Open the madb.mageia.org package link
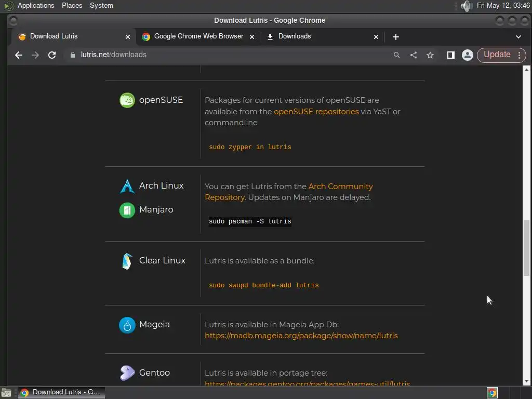This screenshot has width=532, height=399. click(301, 336)
